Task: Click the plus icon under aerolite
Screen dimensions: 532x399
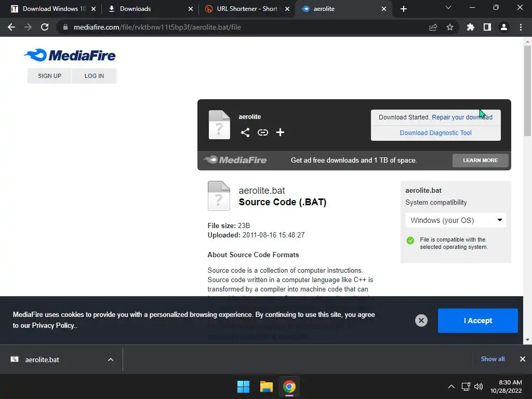Action: pyautogui.click(x=280, y=132)
